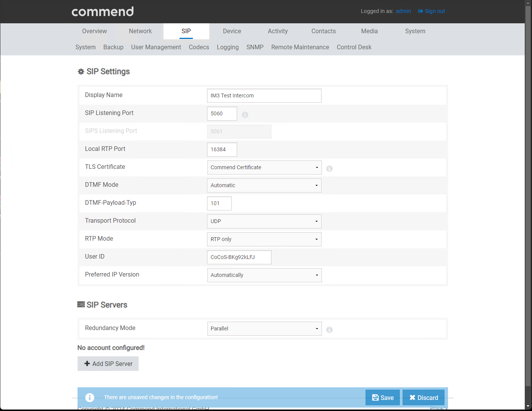The image size is (532, 411).
Task: Click the Local RTP Port input field
Action: [222, 149]
